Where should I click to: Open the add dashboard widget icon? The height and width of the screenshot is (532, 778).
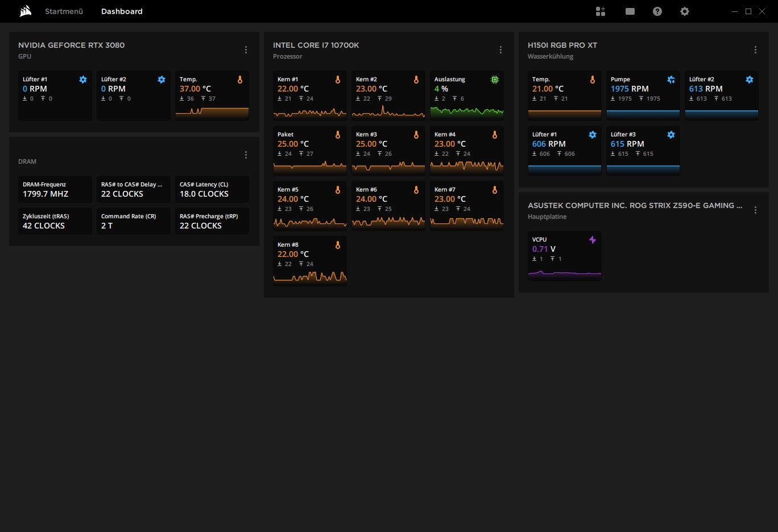coord(601,11)
